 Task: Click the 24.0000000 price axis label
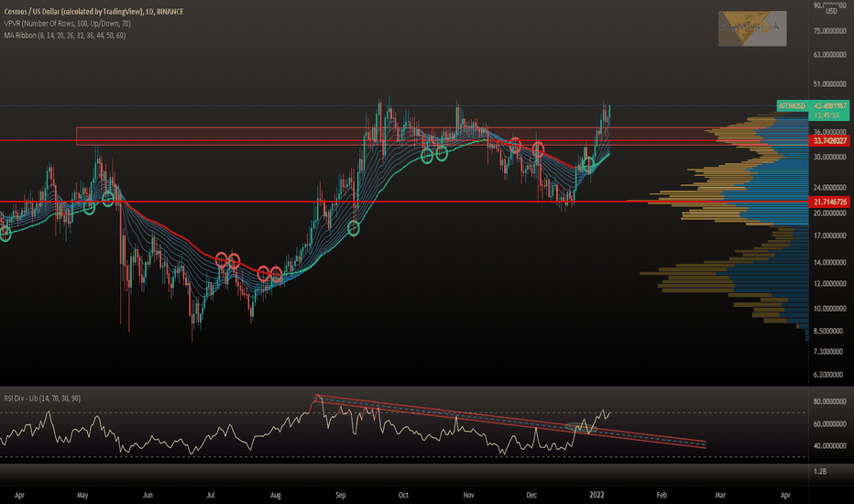point(829,188)
